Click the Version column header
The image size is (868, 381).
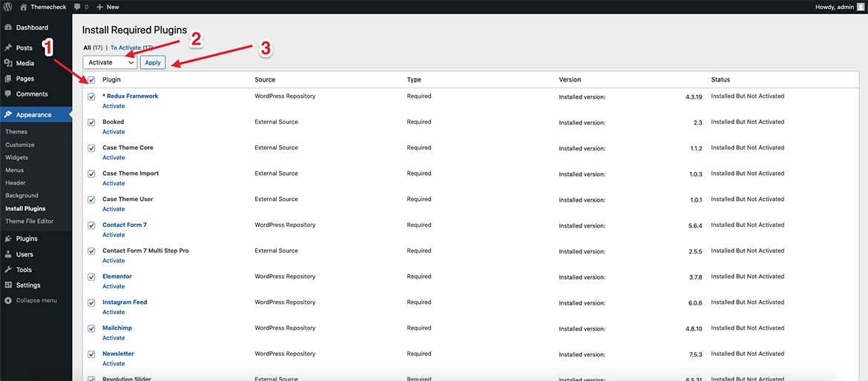pyautogui.click(x=570, y=79)
